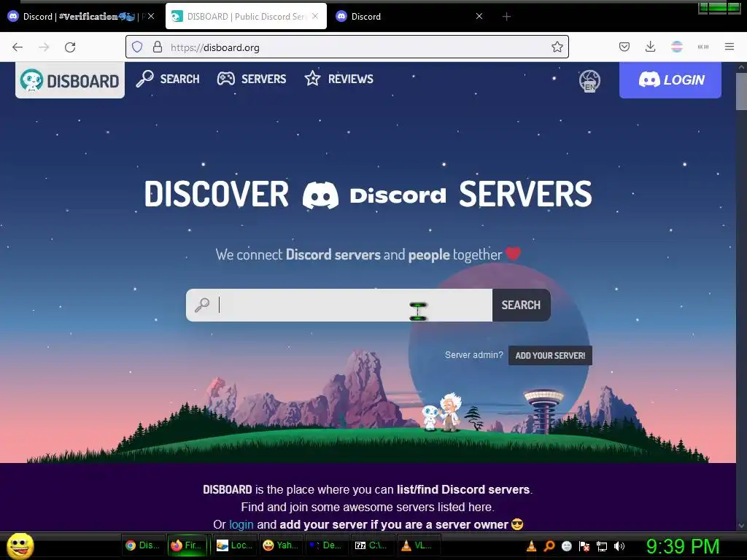The image size is (747, 560).
Task: Click the "Server admin?" text
Action: point(473,355)
